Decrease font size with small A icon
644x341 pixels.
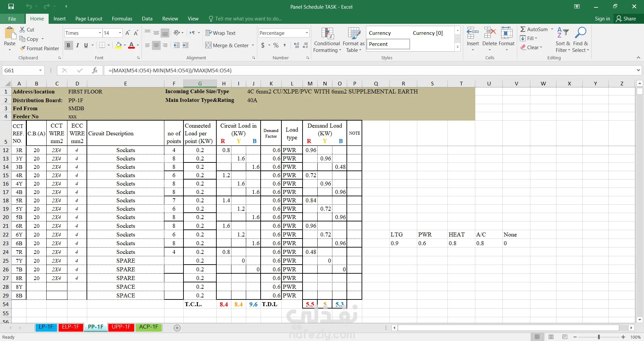(x=136, y=33)
